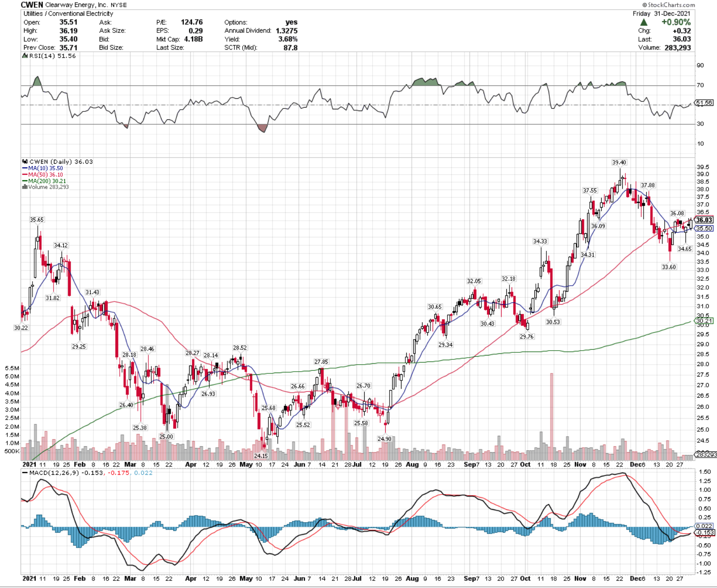Click Utilities / Conventional Electricity sector text

(x=68, y=14)
